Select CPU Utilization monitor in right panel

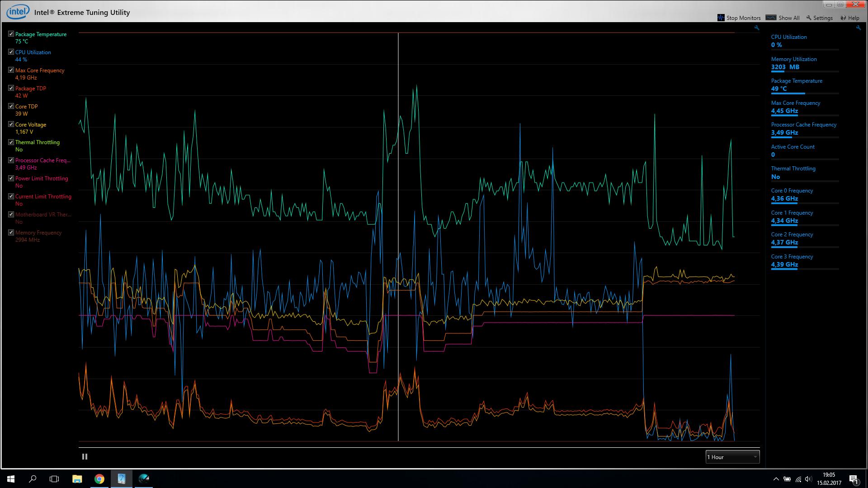pyautogui.click(x=805, y=41)
